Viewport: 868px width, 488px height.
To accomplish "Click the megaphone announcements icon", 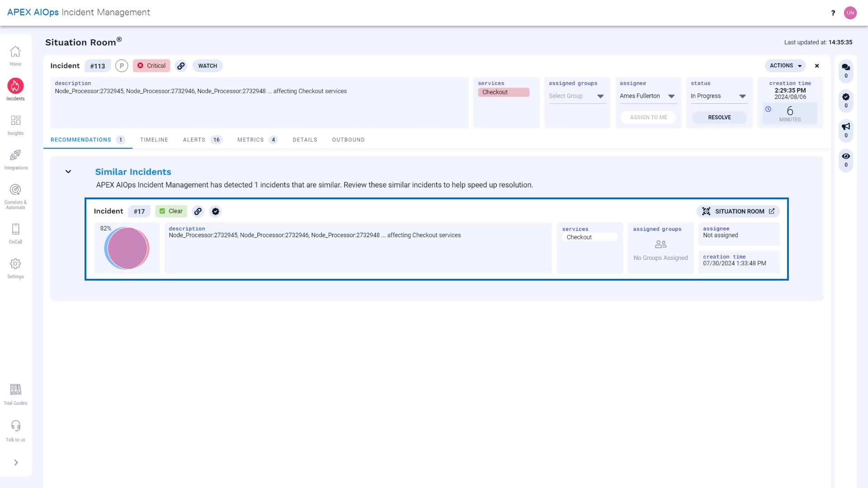I will coord(846,127).
